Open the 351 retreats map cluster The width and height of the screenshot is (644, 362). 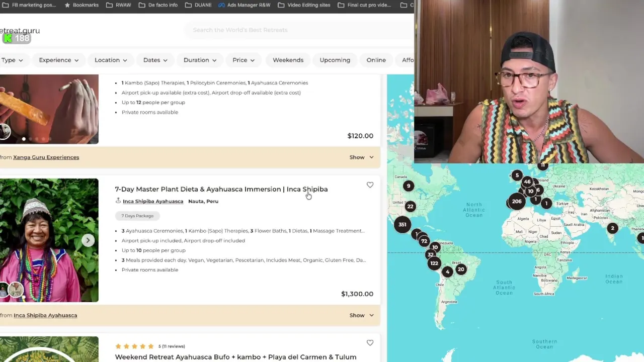click(x=402, y=224)
